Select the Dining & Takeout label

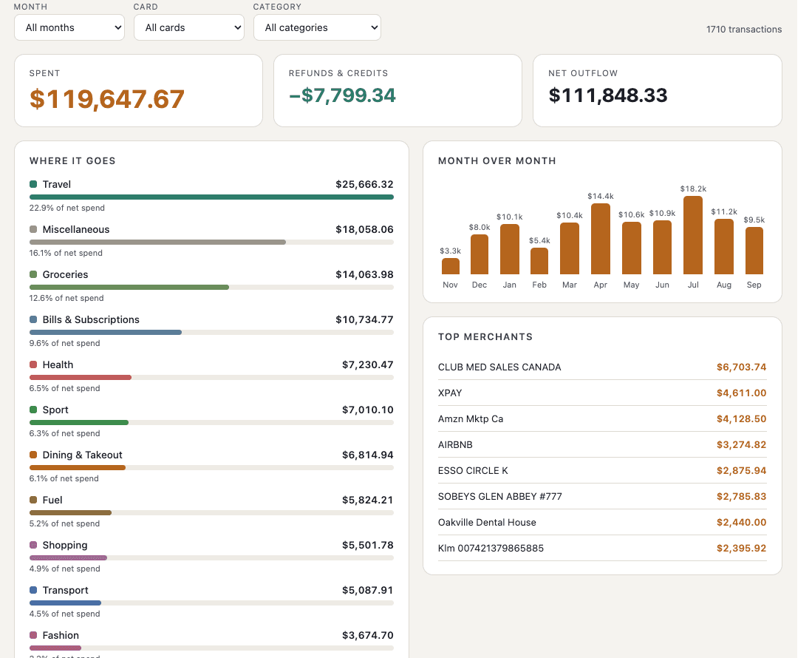[82, 455]
